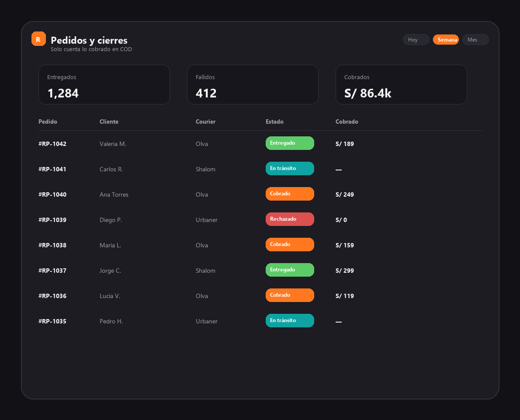Click Urbaner courier in Diego P. row
This screenshot has width=520, height=420.
coord(207,220)
